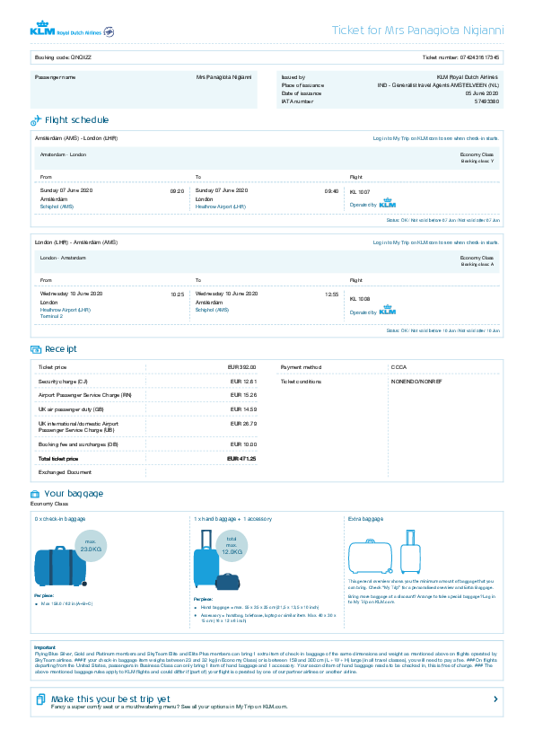This screenshot has height=756, width=534.
Task: Click the Ticket number text
Action: (x=460, y=57)
